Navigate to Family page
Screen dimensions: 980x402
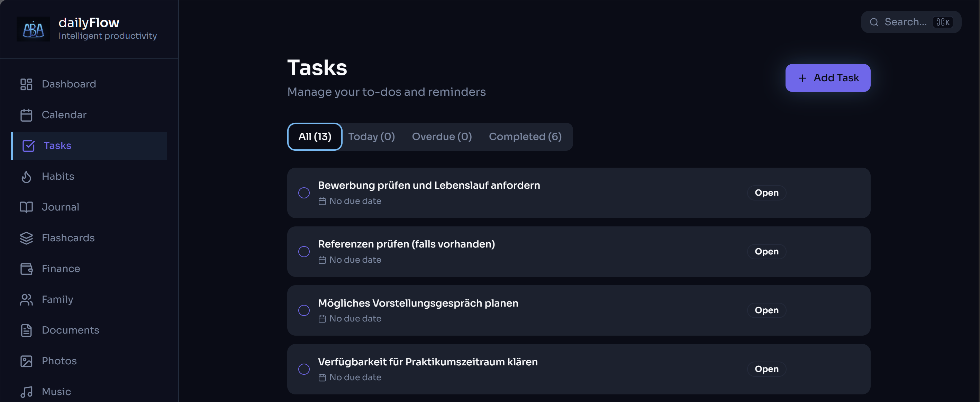click(x=89, y=300)
